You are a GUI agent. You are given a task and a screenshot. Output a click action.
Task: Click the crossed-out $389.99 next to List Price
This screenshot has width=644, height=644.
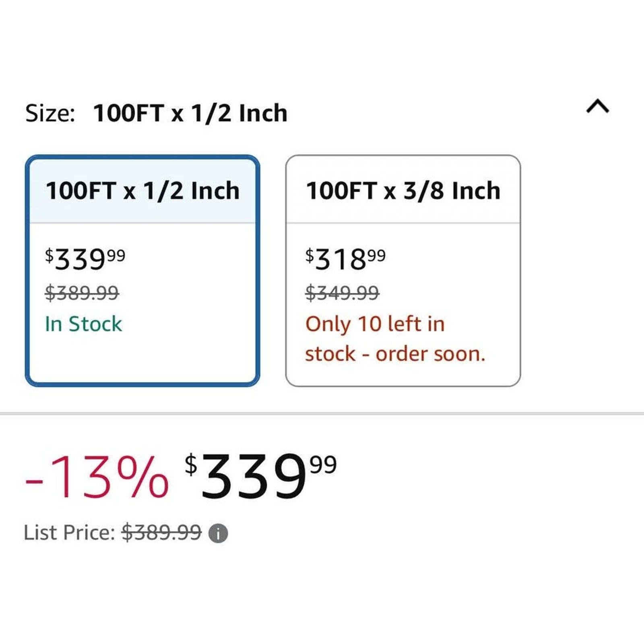(x=161, y=533)
